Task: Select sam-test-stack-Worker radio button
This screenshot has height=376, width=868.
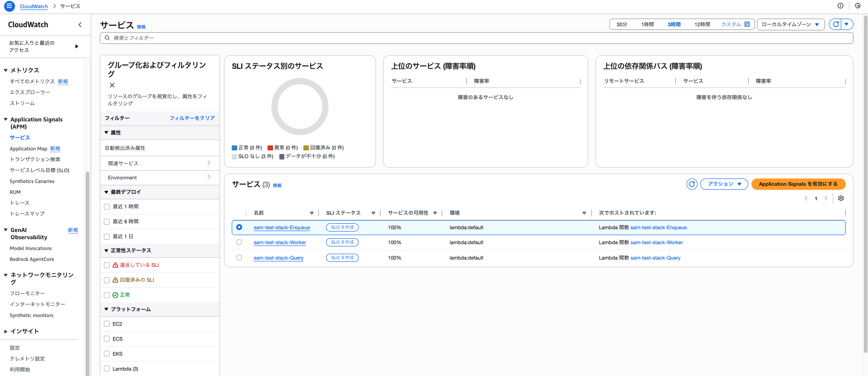Action: (239, 242)
